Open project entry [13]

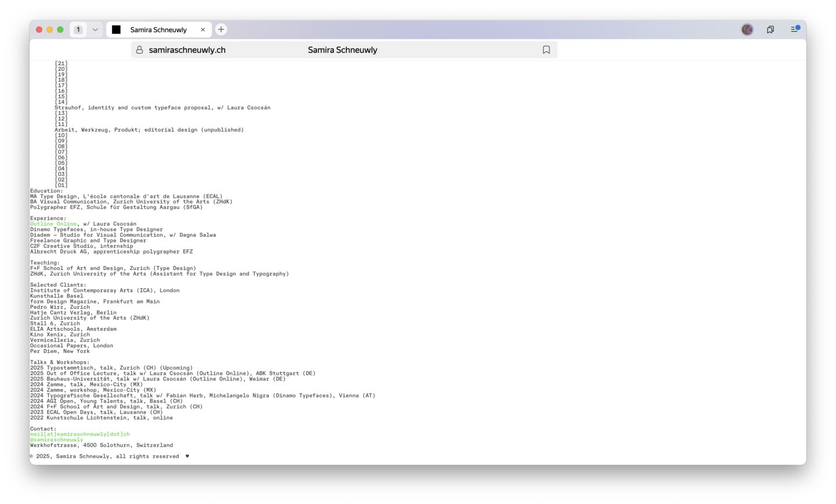tap(61, 113)
